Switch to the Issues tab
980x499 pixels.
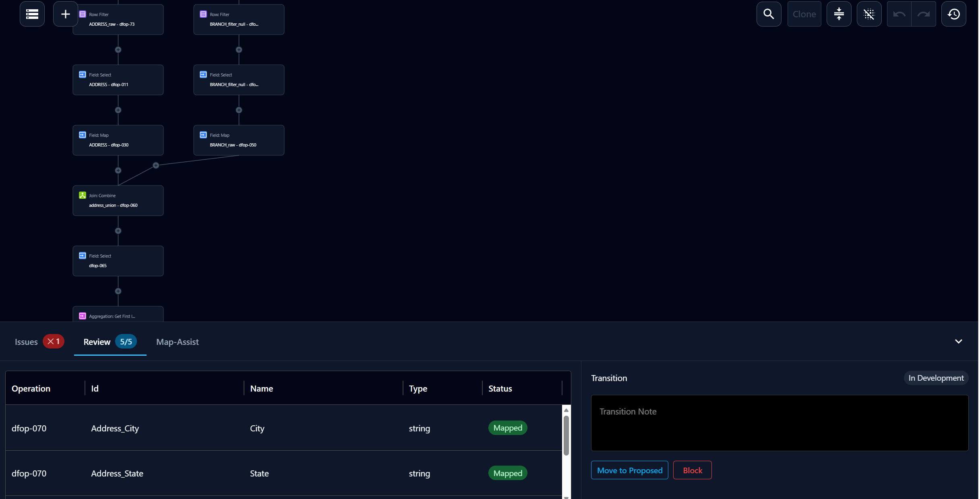[x=39, y=342]
